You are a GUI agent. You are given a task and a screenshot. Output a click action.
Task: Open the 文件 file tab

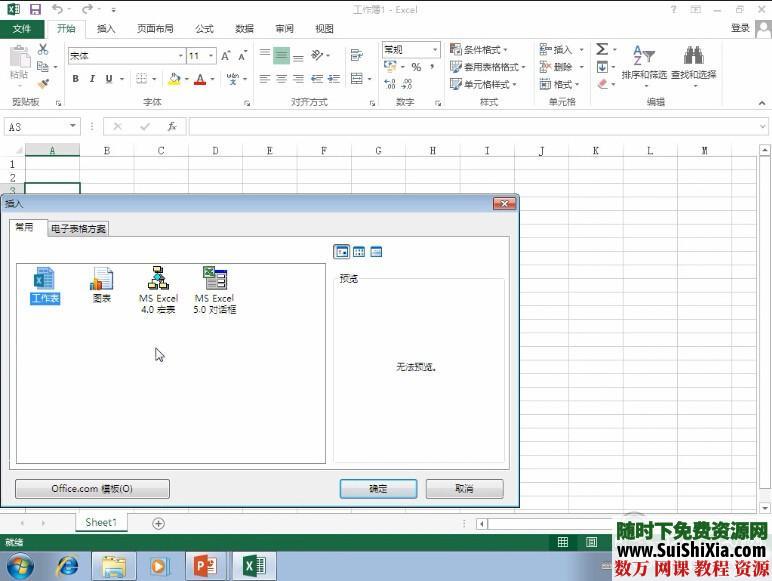(x=22, y=29)
